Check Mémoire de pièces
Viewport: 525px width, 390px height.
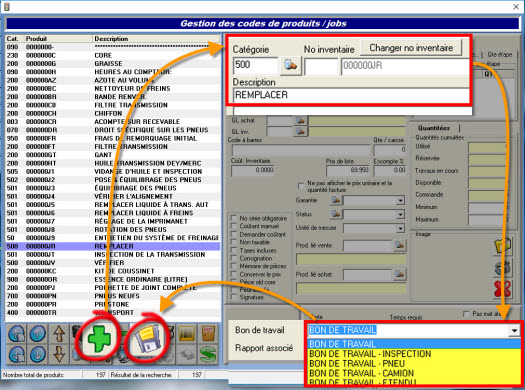point(234,266)
